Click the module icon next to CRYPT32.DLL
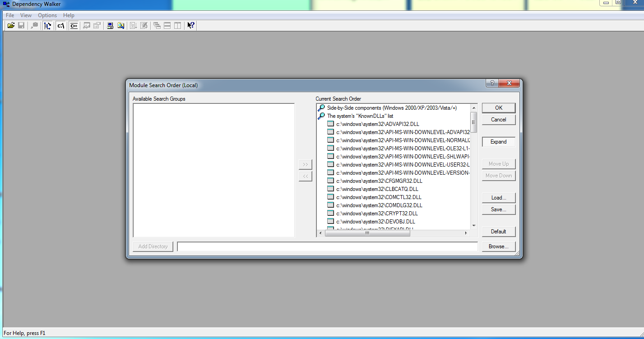 coord(330,214)
